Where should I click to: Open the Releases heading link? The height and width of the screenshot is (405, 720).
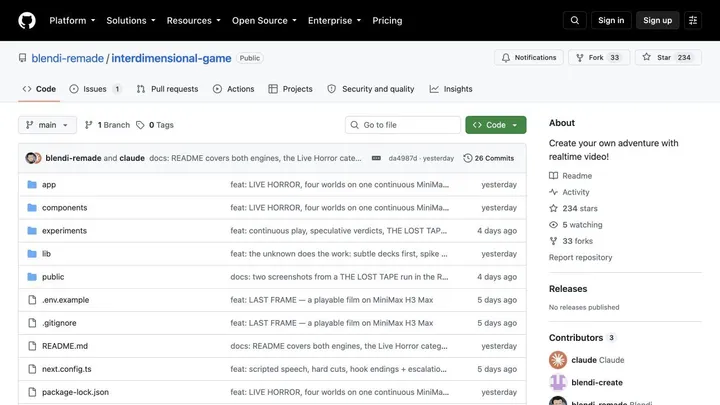(568, 289)
